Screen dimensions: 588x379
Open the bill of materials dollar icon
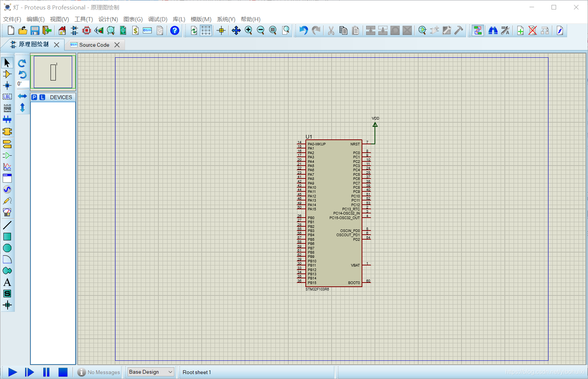(135, 30)
